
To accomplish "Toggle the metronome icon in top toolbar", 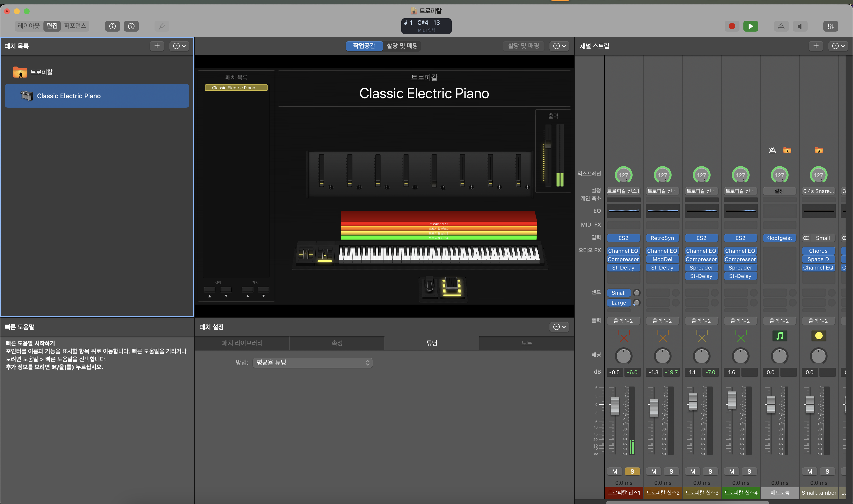I will pos(781,26).
